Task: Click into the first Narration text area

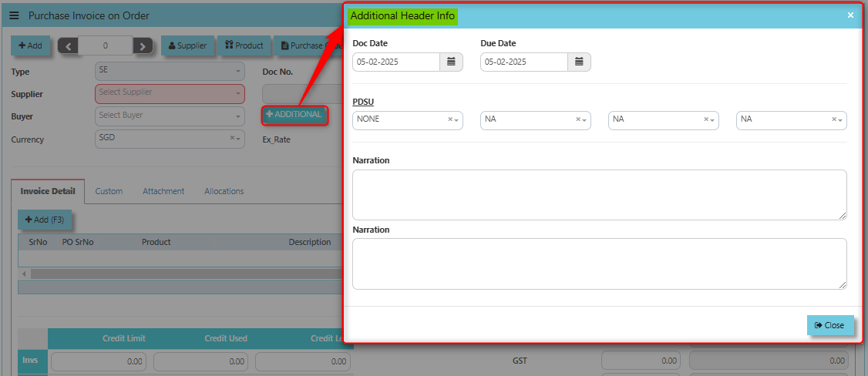Action: [x=599, y=195]
